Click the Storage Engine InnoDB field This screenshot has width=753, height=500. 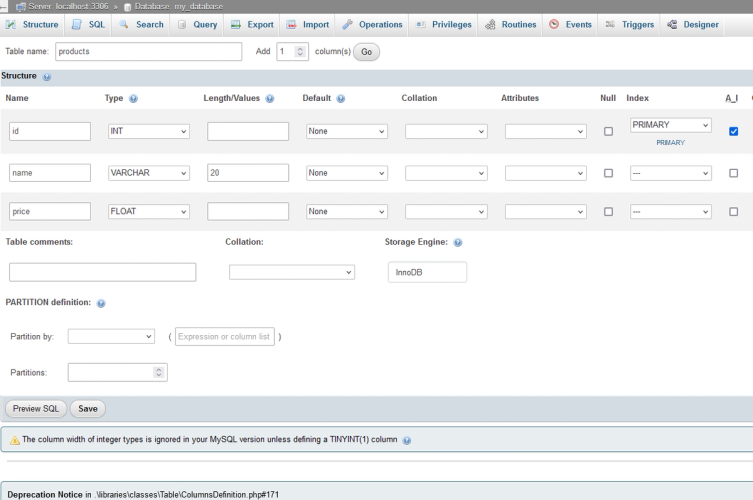coord(427,272)
